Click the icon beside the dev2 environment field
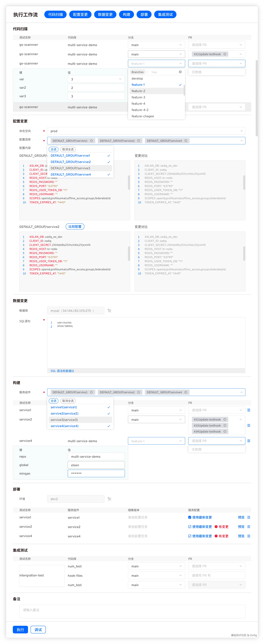The height and width of the screenshot is (644, 264). (x=109, y=499)
